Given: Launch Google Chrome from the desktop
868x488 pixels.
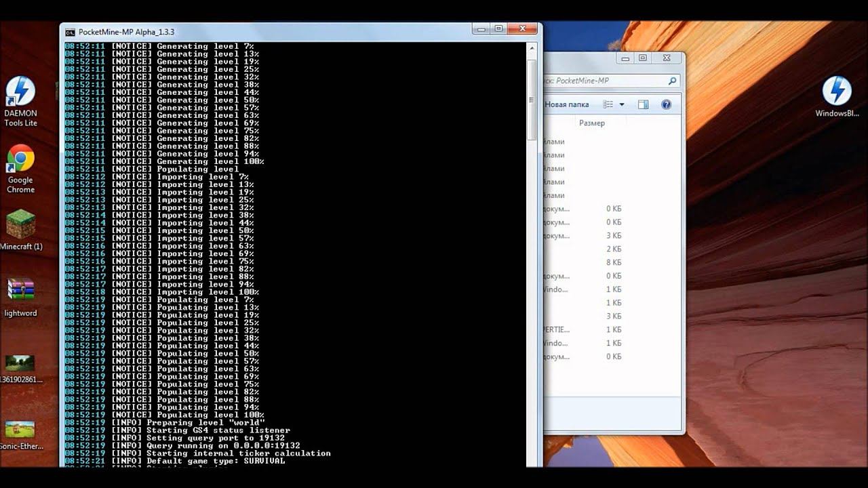Looking at the screenshot, I should click(20, 169).
